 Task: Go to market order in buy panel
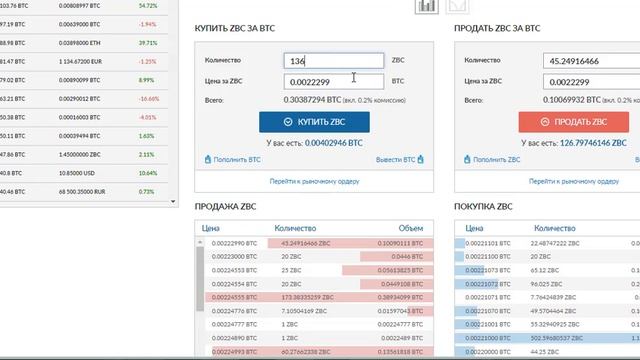(314, 181)
